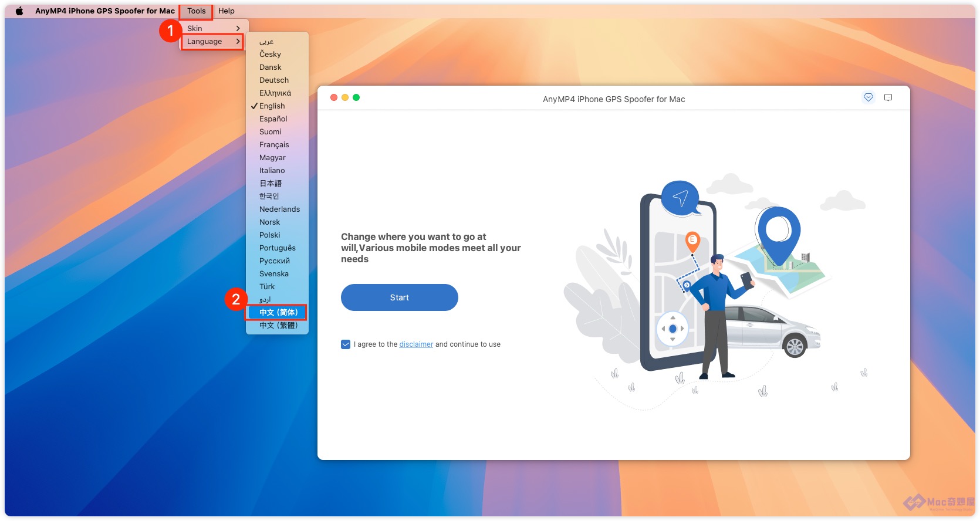
Task: Uncheck the disclaimer agreement checkbox
Action: coord(346,344)
